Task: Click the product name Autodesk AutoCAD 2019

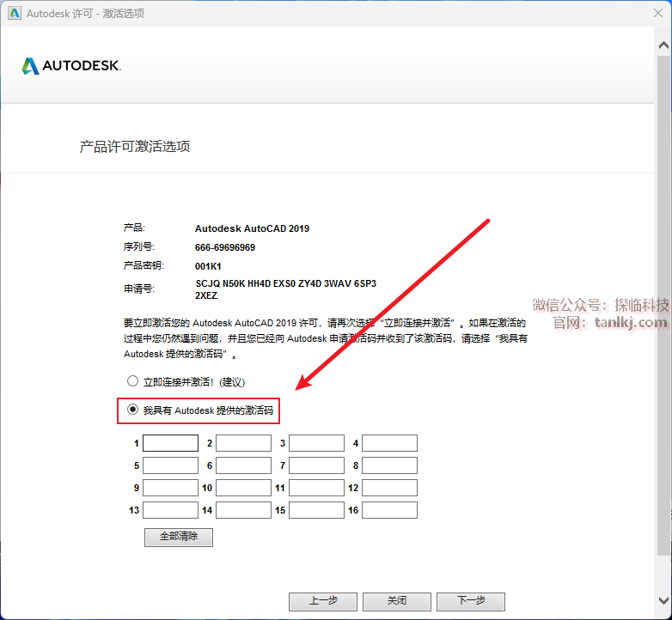Action: (x=252, y=228)
